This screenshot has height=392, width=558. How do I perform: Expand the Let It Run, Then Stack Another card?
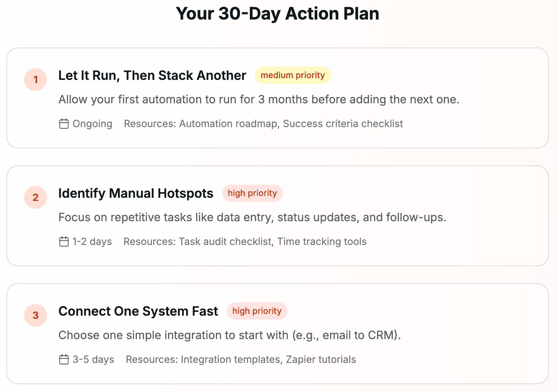pyautogui.click(x=279, y=97)
